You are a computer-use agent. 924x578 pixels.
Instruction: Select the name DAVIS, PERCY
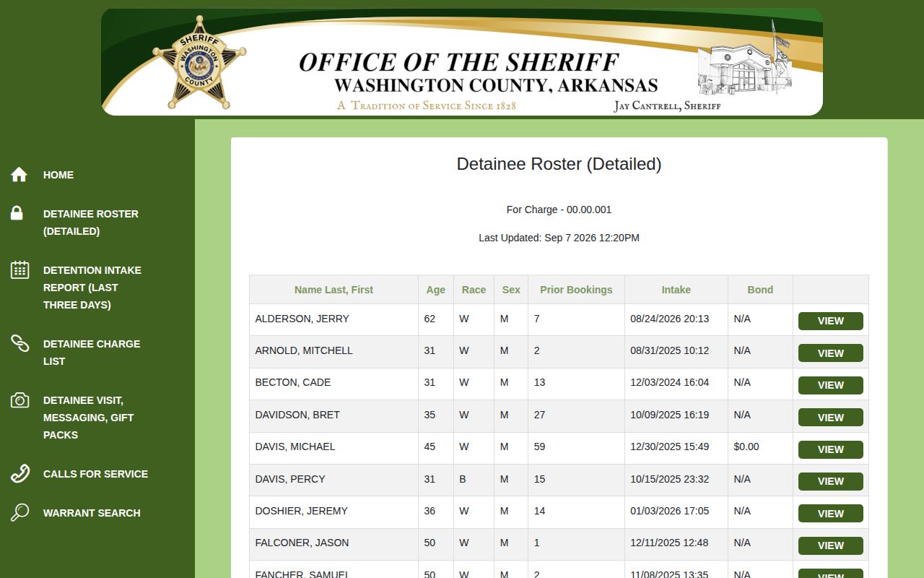(x=290, y=479)
